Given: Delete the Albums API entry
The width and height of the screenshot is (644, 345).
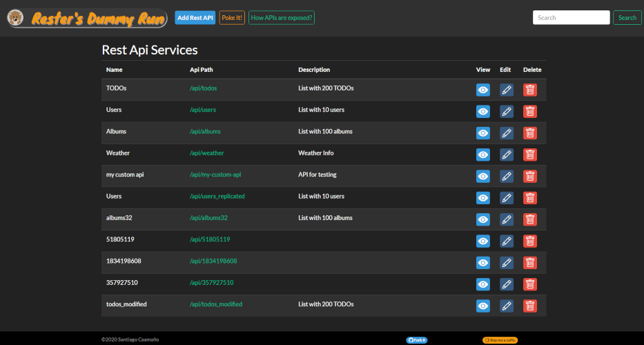Looking at the screenshot, I should click(530, 133).
